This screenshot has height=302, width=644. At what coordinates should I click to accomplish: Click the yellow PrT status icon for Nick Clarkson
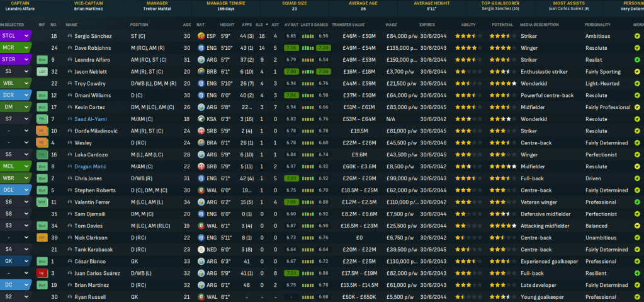point(42,238)
